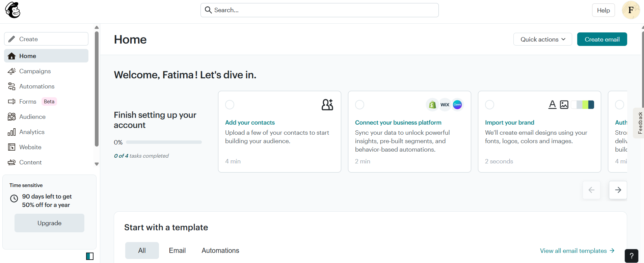Click the Analytics bar chart icon

point(12,132)
